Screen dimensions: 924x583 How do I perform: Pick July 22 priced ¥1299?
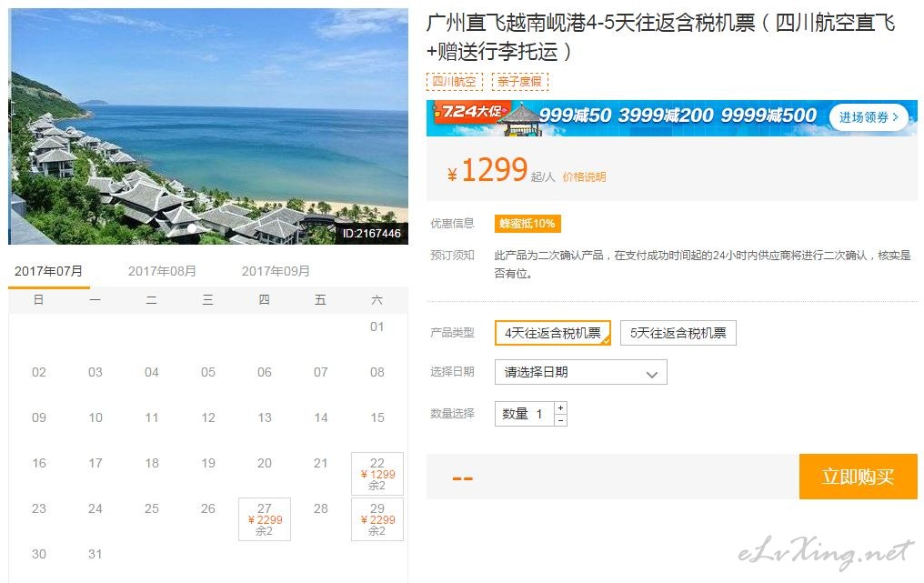coord(377,473)
